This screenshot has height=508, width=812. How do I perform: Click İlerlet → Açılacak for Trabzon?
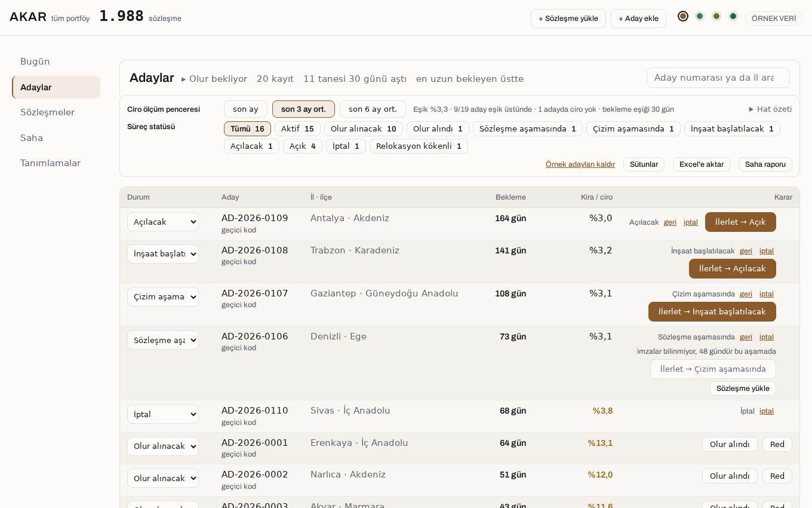(x=733, y=268)
